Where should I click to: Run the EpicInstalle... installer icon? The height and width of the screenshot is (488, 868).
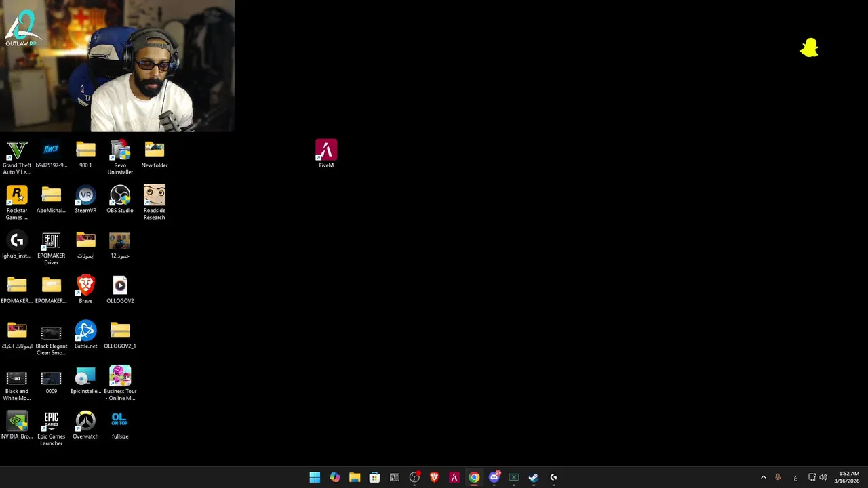(85, 381)
